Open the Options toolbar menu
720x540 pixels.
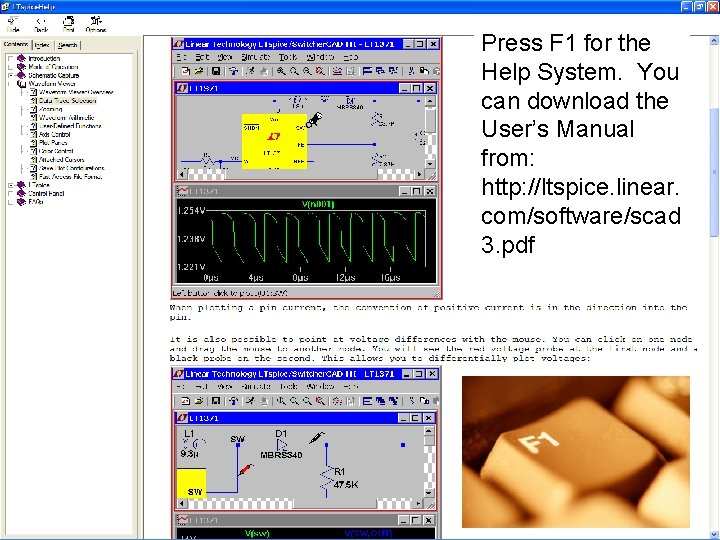pos(96,24)
